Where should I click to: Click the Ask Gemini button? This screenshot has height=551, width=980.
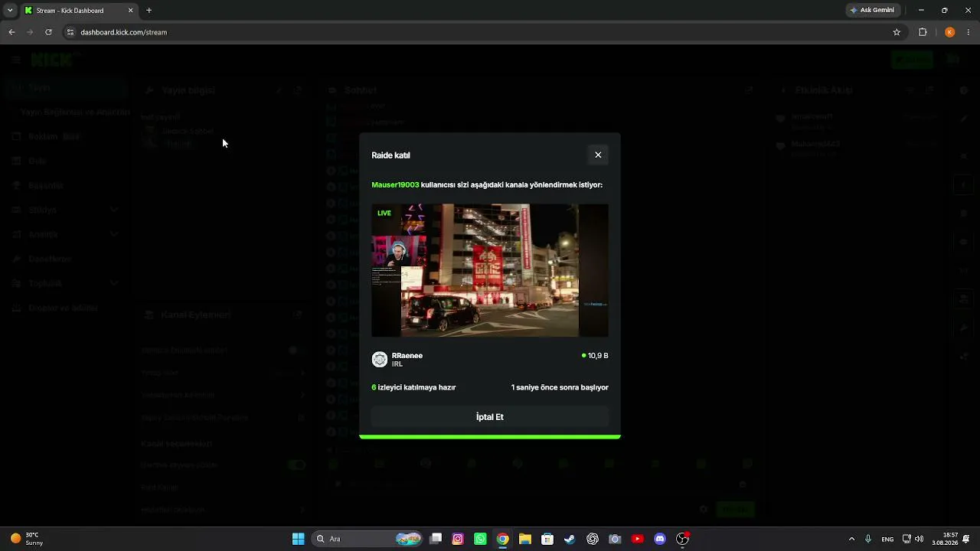pos(873,11)
